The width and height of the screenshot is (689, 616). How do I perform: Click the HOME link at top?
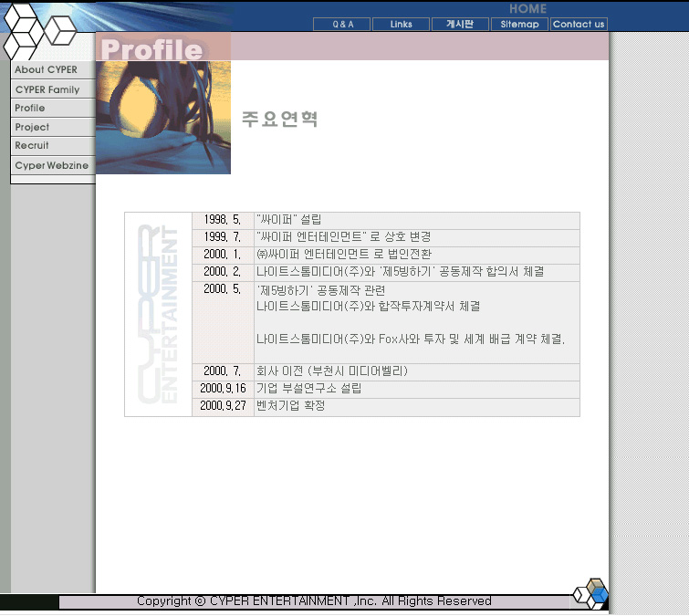click(x=527, y=9)
